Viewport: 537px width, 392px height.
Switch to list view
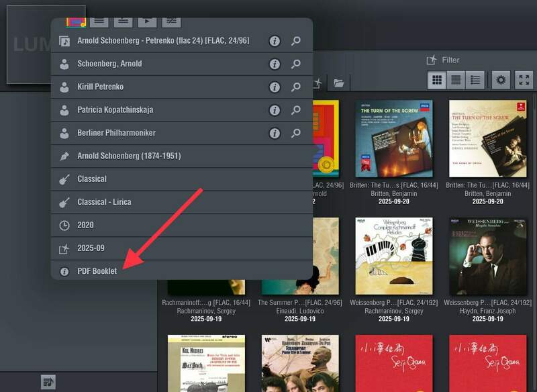[x=476, y=80]
